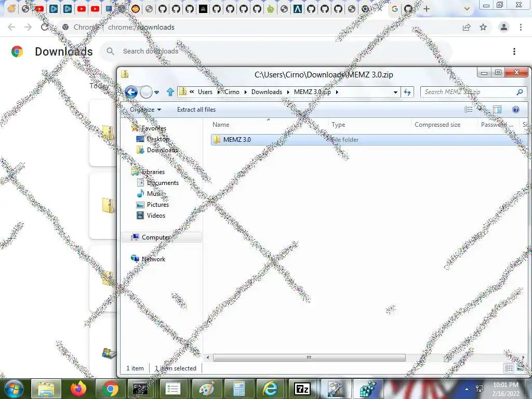Select Users in the address breadcrumb

(x=205, y=92)
